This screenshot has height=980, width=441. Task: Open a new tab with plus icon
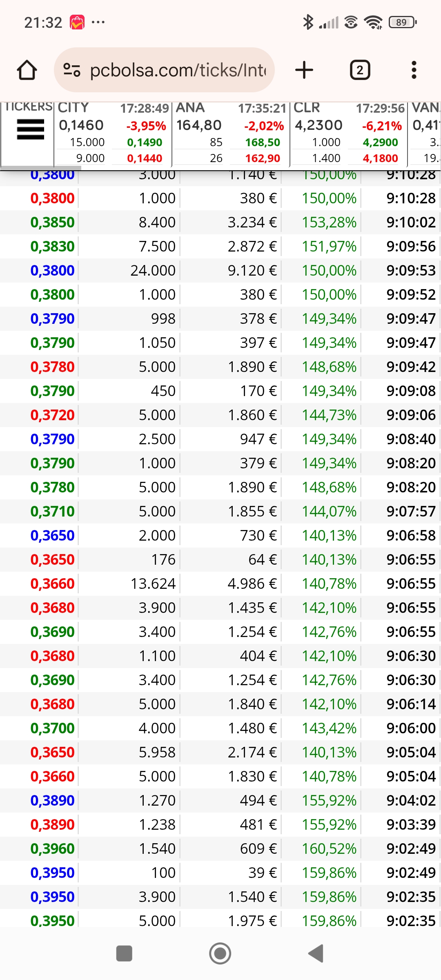coord(304,70)
